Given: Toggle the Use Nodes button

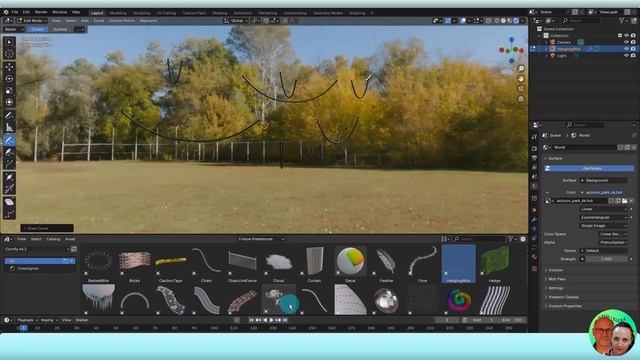Looking at the screenshot, I should click(589, 168).
